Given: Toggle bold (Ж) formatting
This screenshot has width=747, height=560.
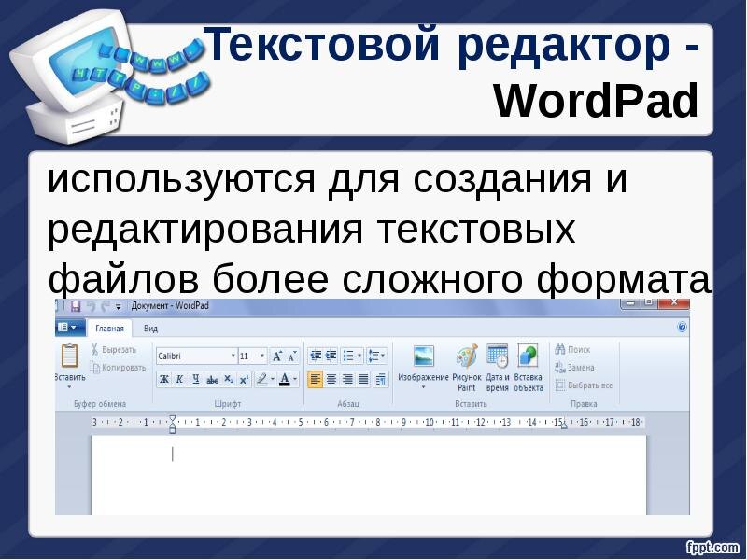Looking at the screenshot, I should coord(164,379).
